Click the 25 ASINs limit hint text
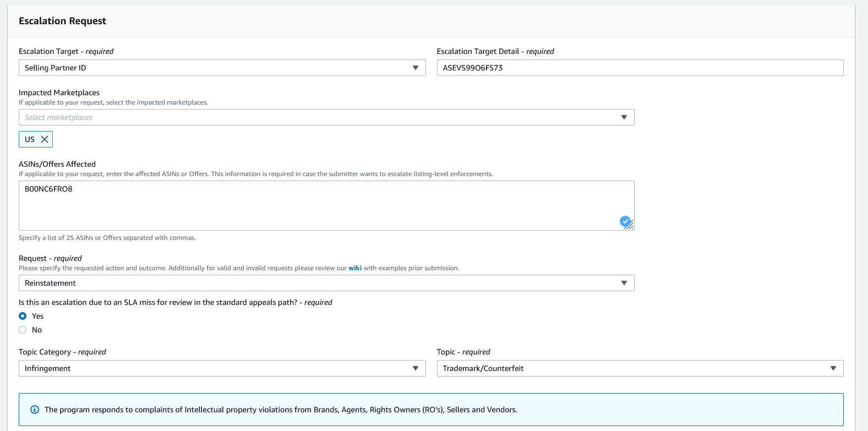This screenshot has width=868, height=431. click(x=107, y=238)
